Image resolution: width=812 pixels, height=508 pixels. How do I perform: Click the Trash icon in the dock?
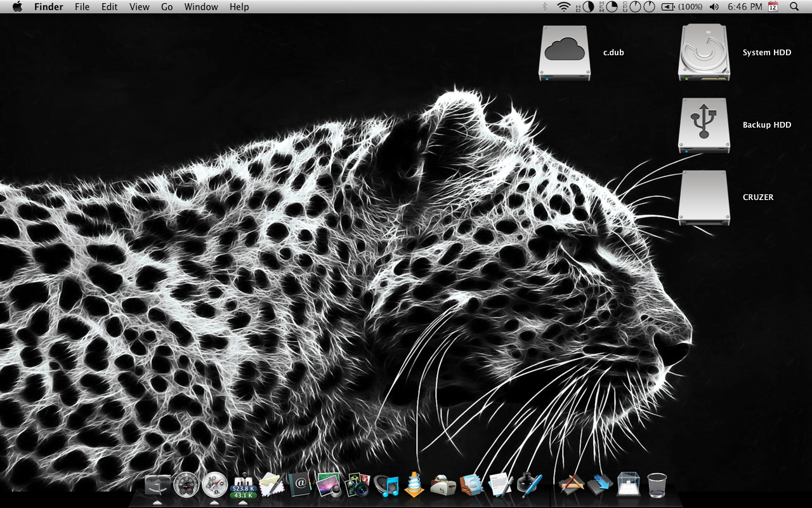point(657,485)
